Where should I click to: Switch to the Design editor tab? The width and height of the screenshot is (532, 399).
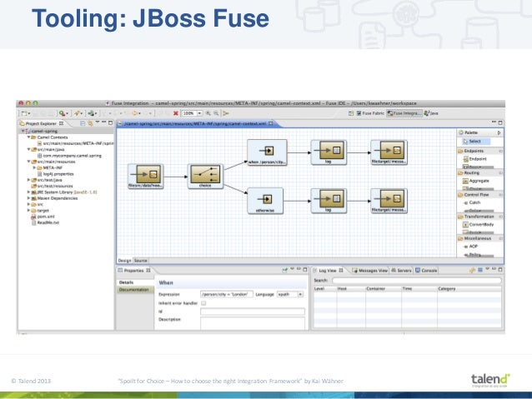(x=124, y=261)
